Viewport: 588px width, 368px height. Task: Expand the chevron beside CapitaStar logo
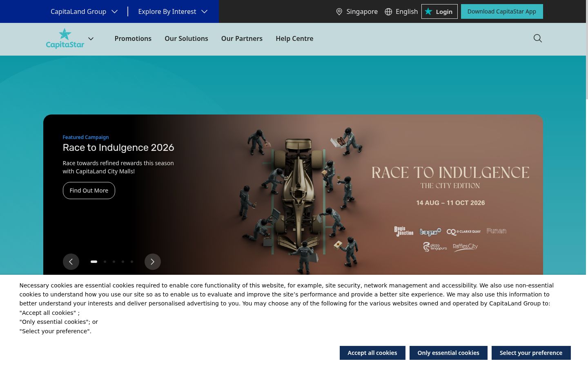[91, 39]
